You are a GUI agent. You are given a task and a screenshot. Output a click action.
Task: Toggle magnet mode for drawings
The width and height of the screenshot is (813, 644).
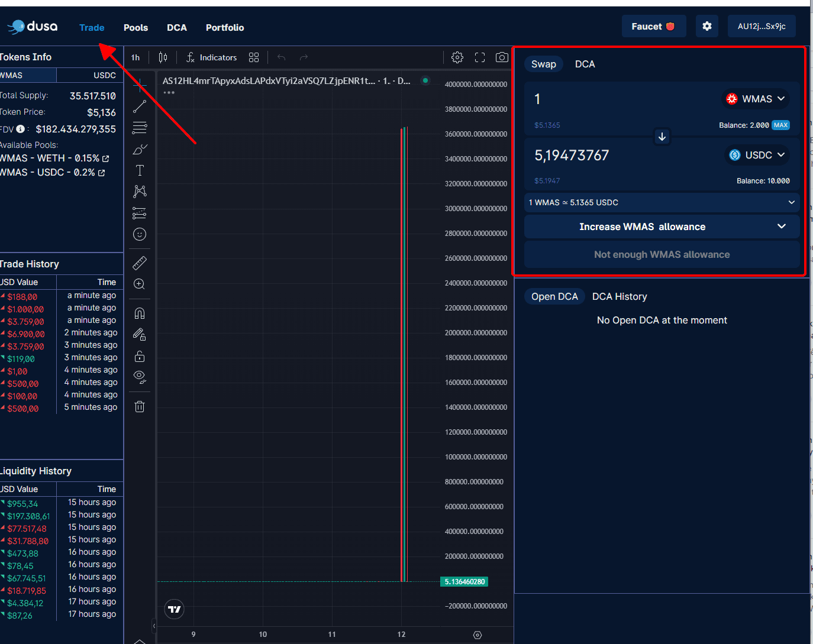[140, 313]
